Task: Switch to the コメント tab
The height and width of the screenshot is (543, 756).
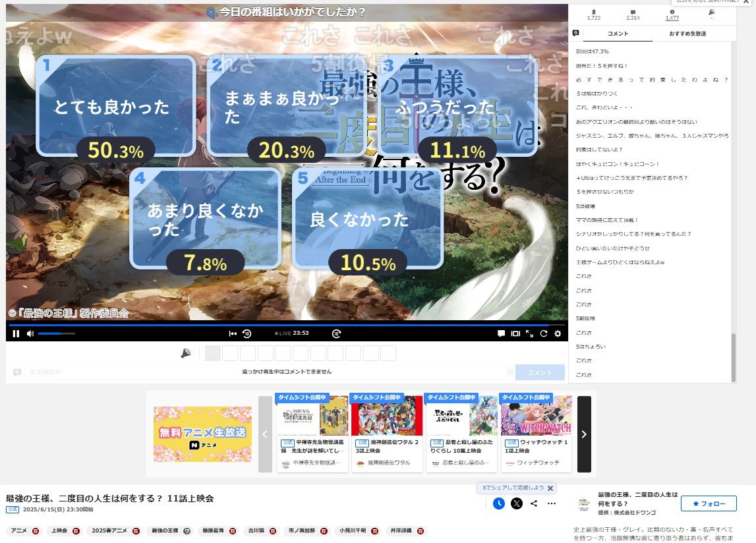Action: (618, 33)
